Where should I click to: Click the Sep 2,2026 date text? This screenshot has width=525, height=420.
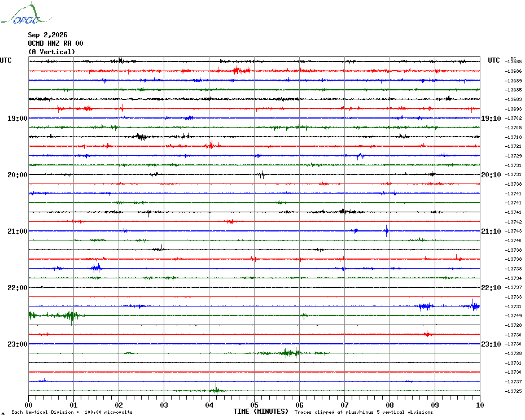click(47, 35)
